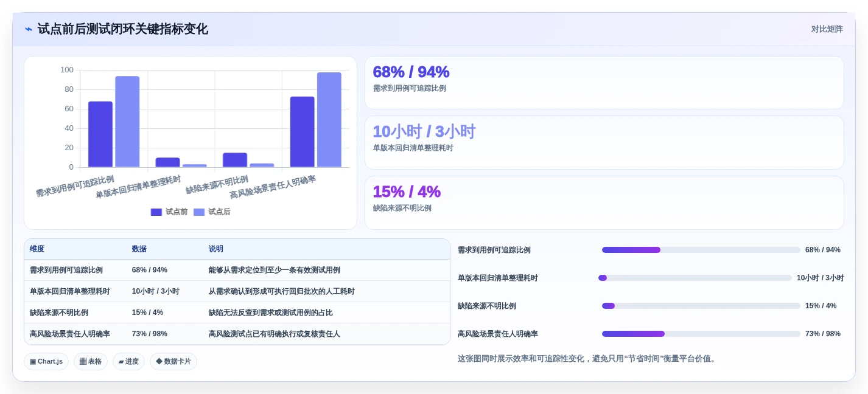Click description 从需求确认到形成可执行回归批次的人工耗时

coord(282,291)
